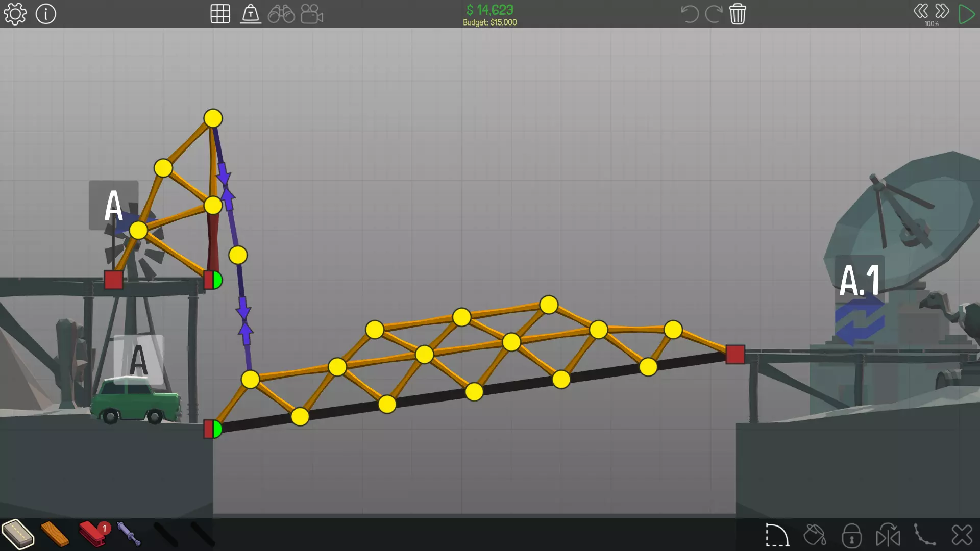Click the undo arrow
This screenshot has height=551, width=980.
[690, 14]
